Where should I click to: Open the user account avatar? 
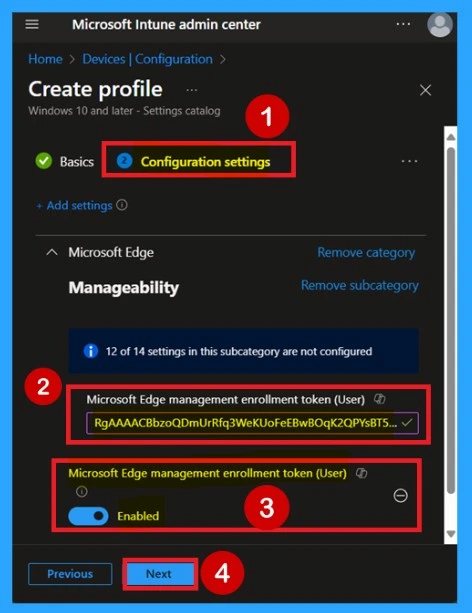[440, 24]
